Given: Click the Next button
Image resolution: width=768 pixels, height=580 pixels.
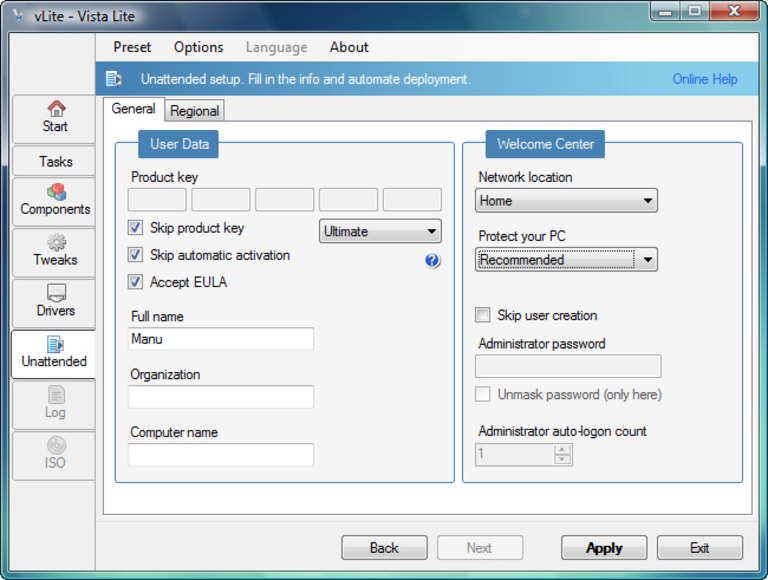Looking at the screenshot, I should click(x=480, y=548).
